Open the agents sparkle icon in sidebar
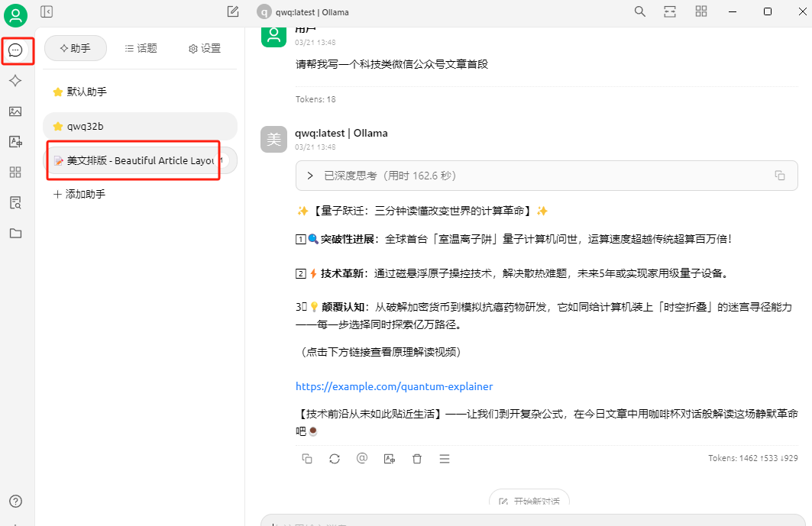Viewport: 812px width, 526px height. (x=15, y=81)
